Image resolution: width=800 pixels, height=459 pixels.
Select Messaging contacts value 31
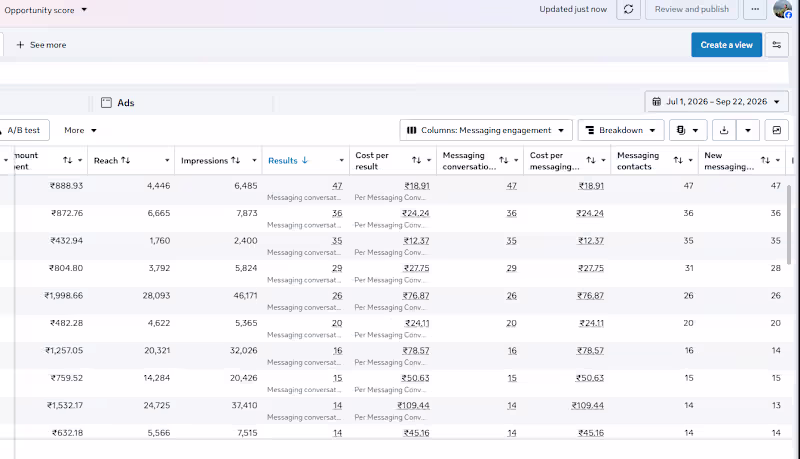pyautogui.click(x=689, y=268)
